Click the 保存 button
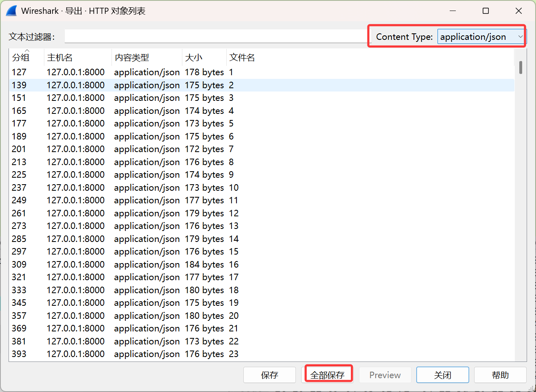Screen dimensions: 536x392 click(x=269, y=375)
